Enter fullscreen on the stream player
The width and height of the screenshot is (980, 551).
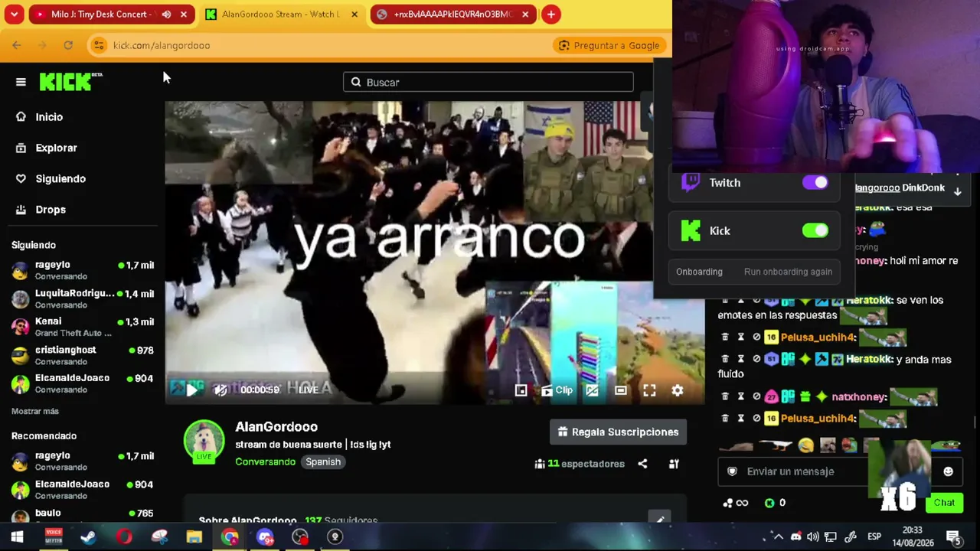[x=649, y=390]
